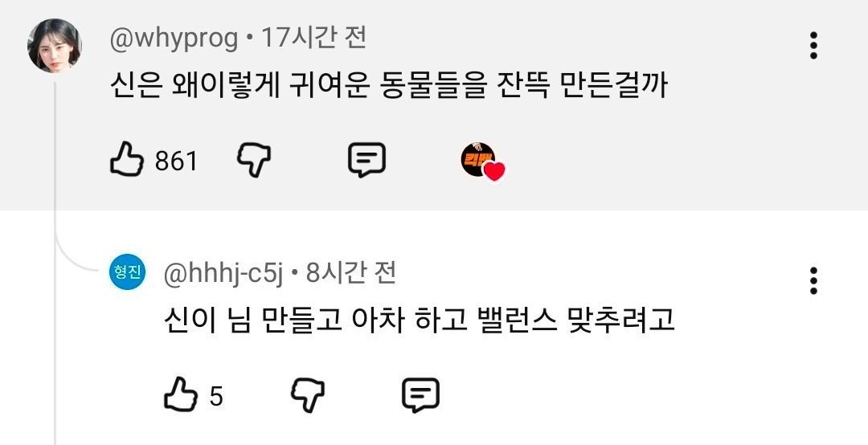Open reply box for @whyprog comment
Viewport: 868px width, 445px height.
pyautogui.click(x=366, y=160)
